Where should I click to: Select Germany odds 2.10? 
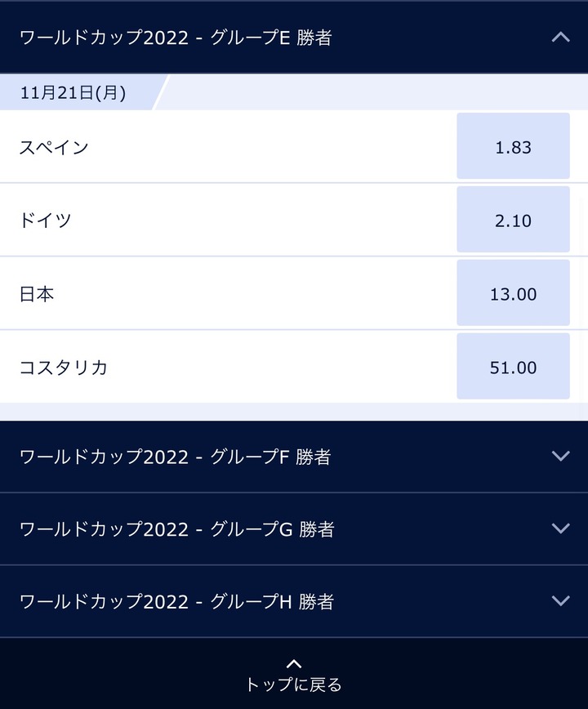[x=513, y=219]
